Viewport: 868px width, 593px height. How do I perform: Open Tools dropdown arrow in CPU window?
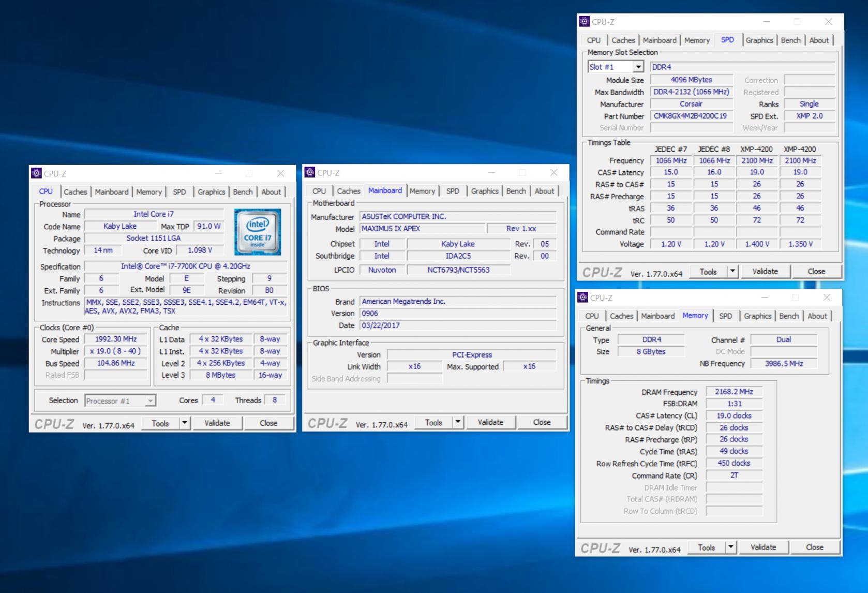click(x=185, y=423)
